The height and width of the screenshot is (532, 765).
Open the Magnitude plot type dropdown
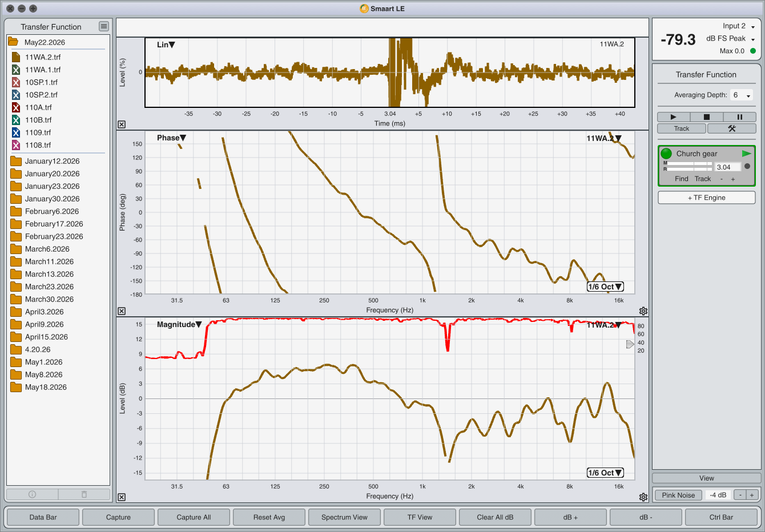point(179,324)
